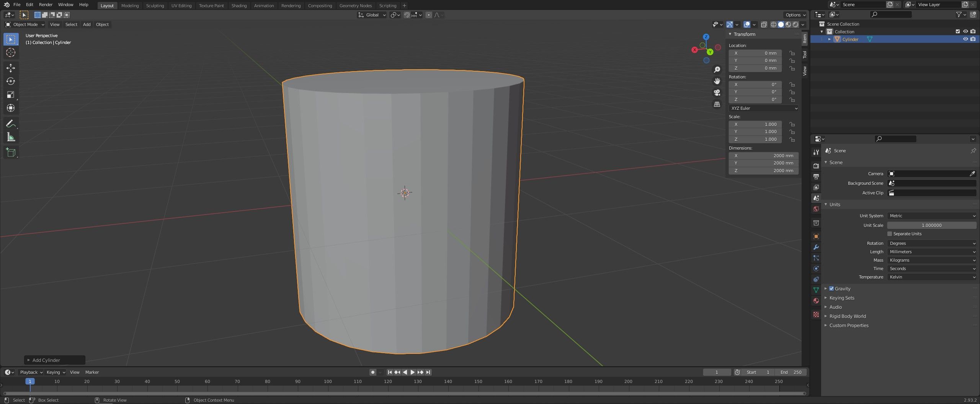The height and width of the screenshot is (404, 980).
Task: Open the Global transform orientation dropdown
Action: (x=372, y=15)
